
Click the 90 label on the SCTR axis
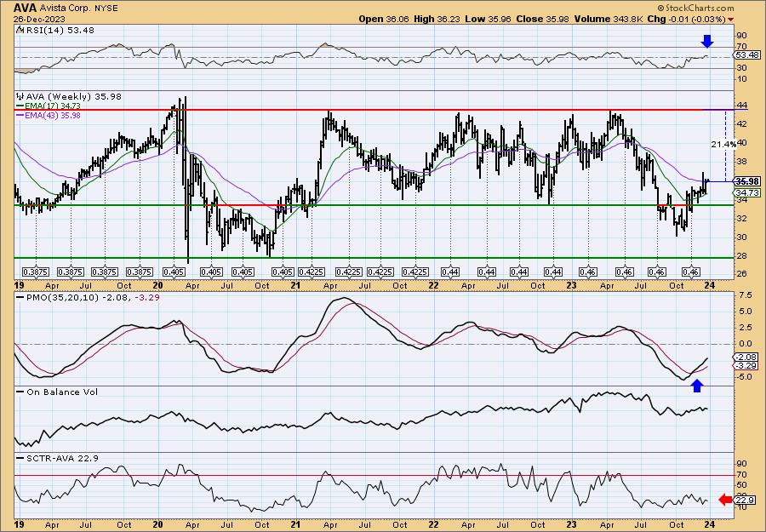(741, 463)
